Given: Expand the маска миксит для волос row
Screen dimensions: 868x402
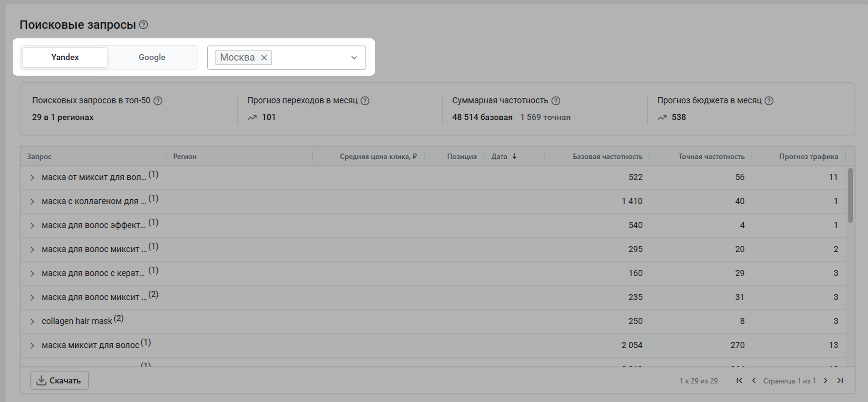Looking at the screenshot, I should coord(32,345).
